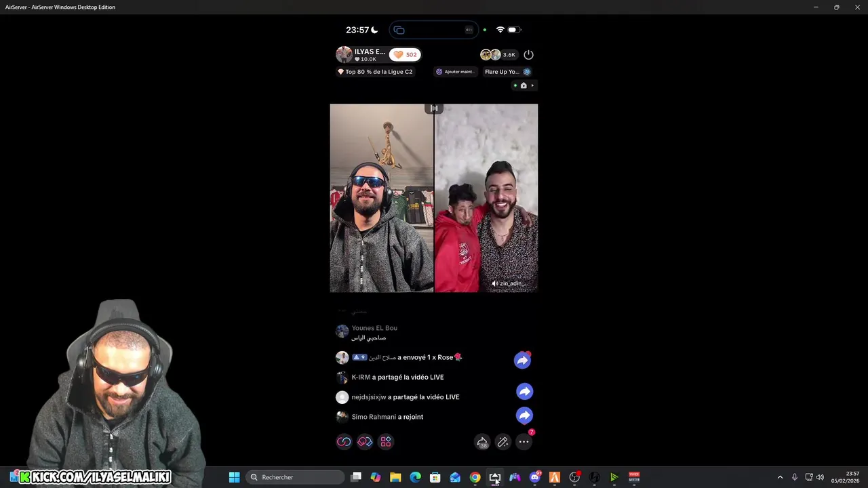Open the pink interaction grid icon
Viewport: 868px width, 488px height.
click(x=386, y=442)
